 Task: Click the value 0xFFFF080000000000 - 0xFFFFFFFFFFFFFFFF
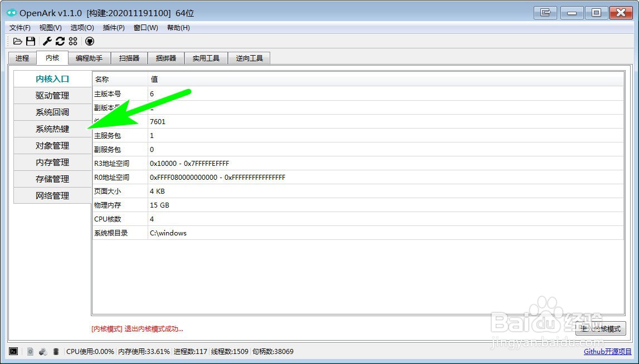[x=218, y=177]
